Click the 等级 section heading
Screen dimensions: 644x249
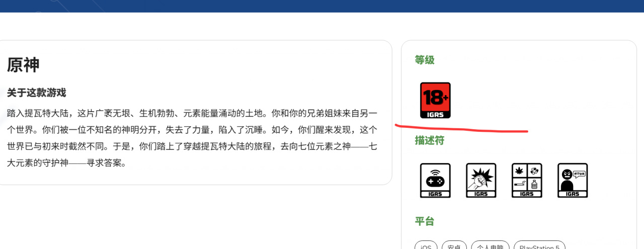[x=425, y=60]
